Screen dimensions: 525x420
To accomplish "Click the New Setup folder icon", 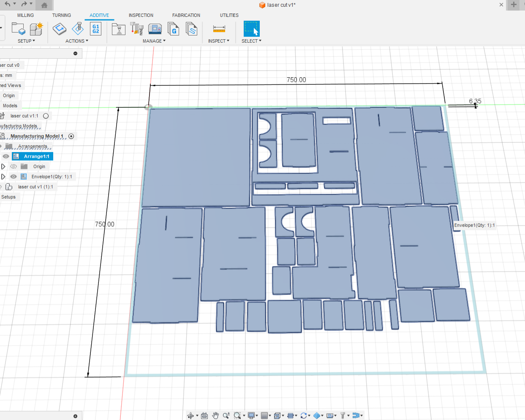I will (x=18, y=29).
